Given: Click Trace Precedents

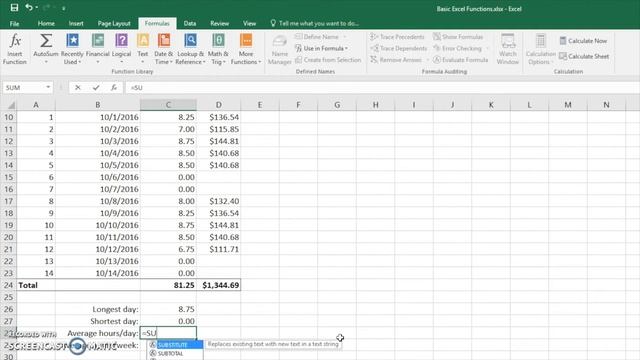Looking at the screenshot, I should (398, 37).
